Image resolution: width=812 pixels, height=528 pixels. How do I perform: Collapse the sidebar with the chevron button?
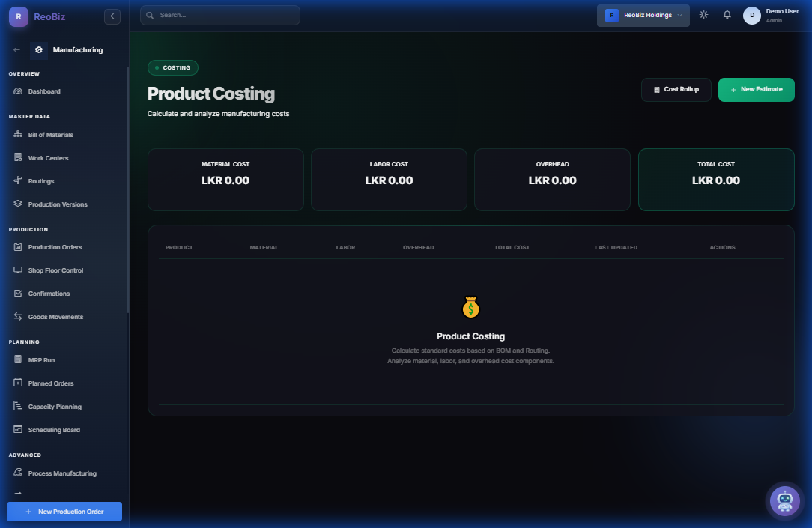click(x=112, y=16)
